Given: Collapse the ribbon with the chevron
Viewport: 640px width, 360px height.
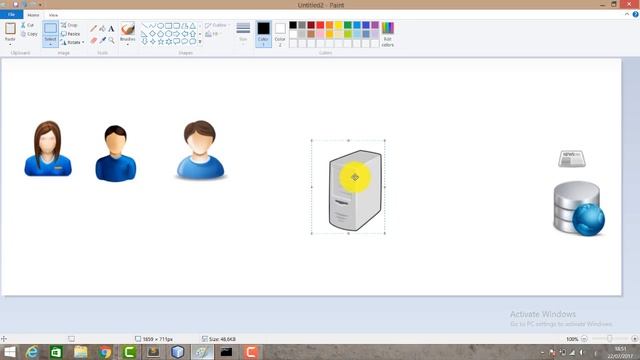Looking at the screenshot, I should click(x=627, y=14).
